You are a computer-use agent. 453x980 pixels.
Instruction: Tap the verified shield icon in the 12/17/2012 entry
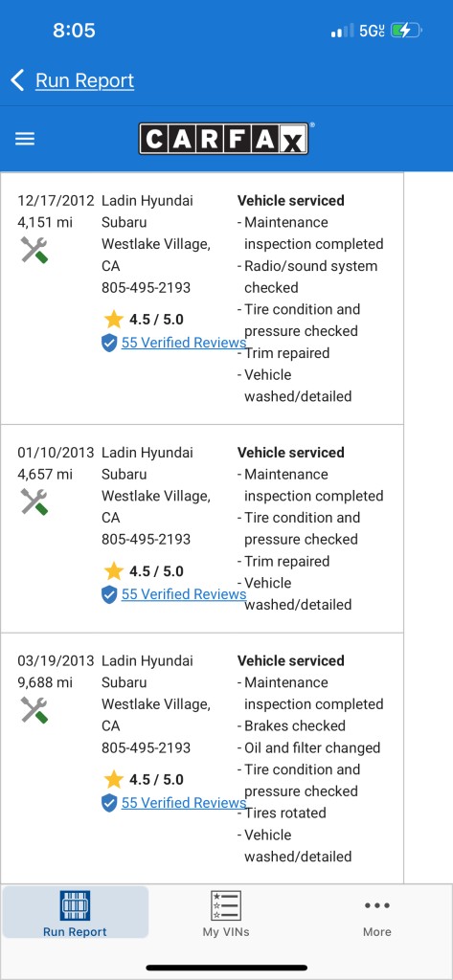click(x=109, y=343)
